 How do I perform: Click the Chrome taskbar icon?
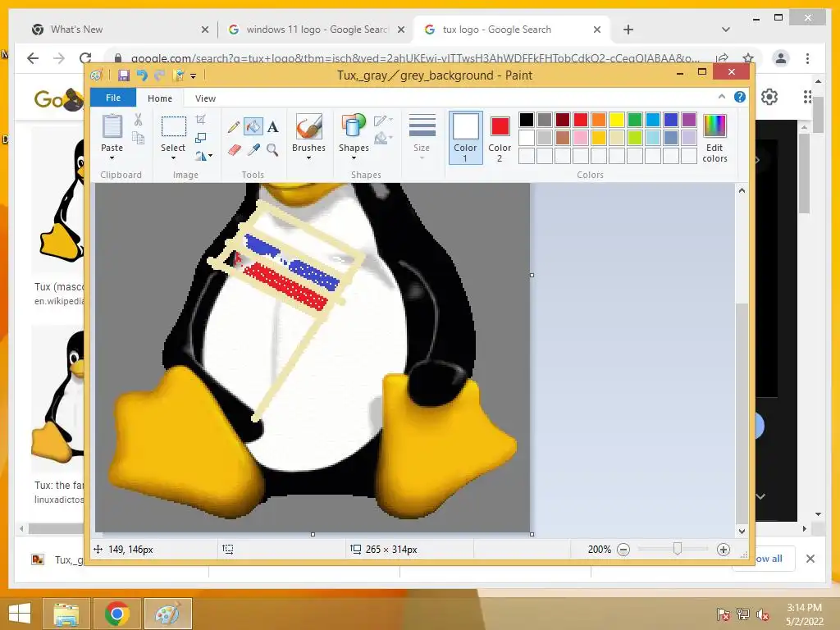[117, 614]
